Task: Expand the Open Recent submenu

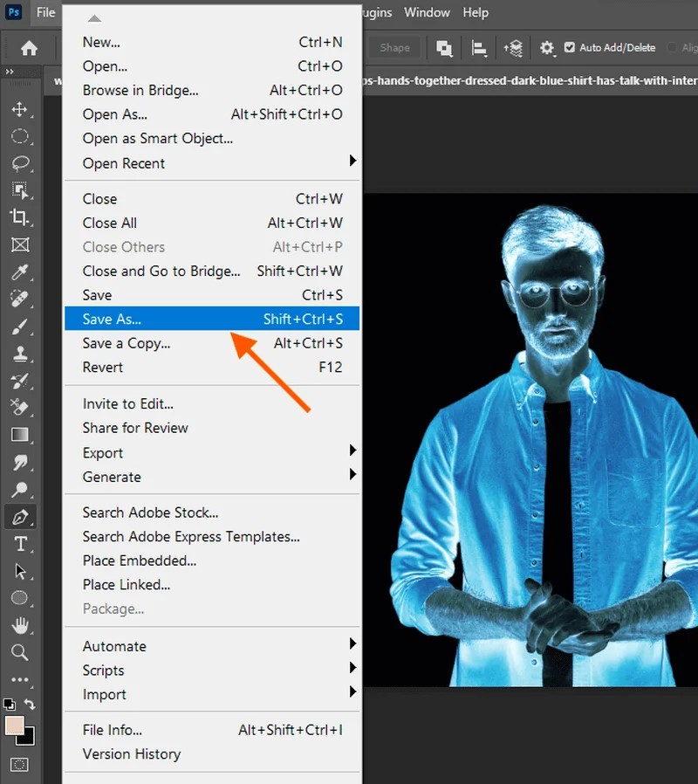Action: [x=352, y=161]
